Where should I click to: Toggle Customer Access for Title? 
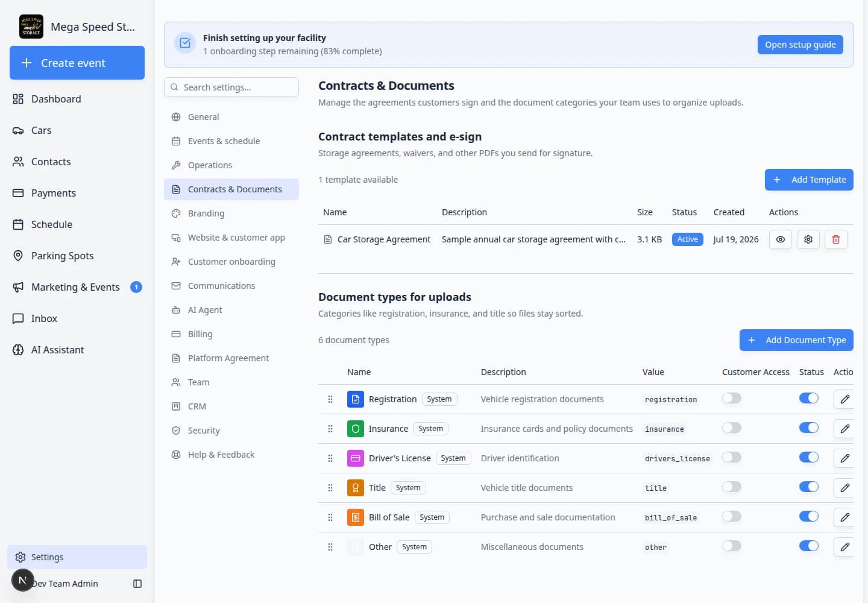click(732, 487)
